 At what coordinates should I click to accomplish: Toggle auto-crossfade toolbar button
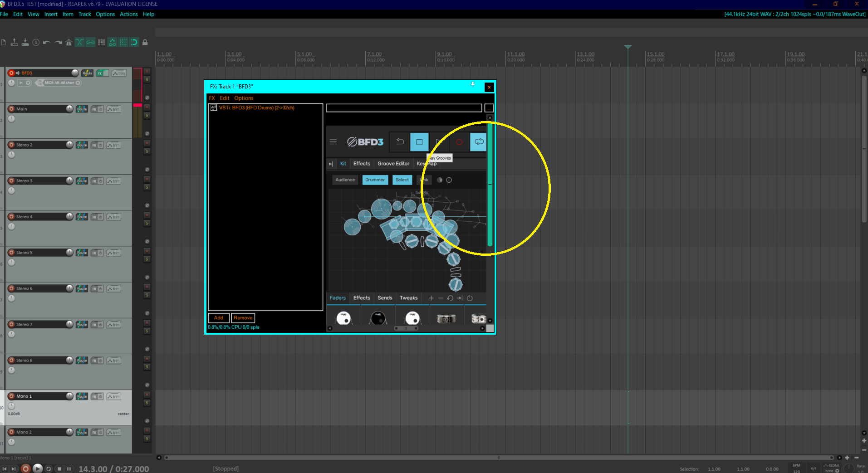(79, 42)
